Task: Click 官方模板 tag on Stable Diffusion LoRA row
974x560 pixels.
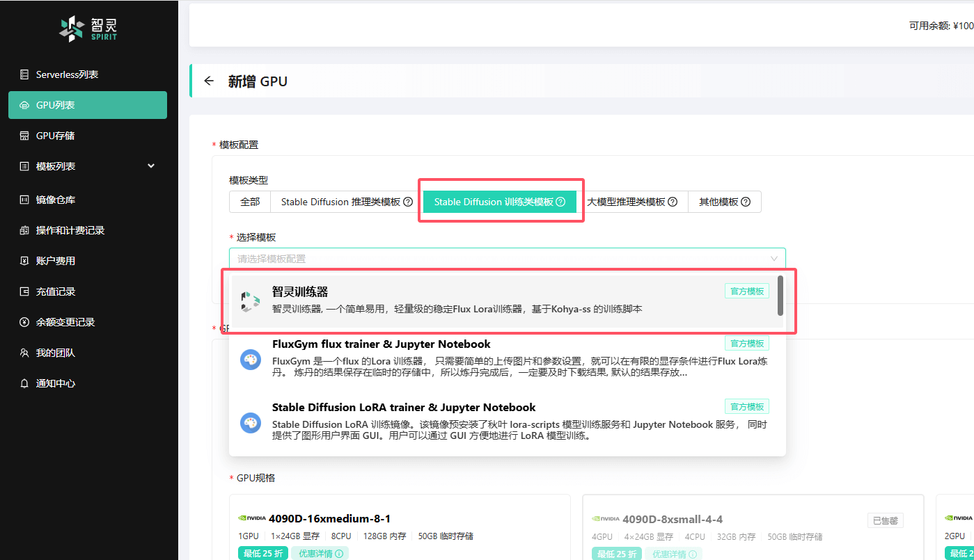Action: point(747,406)
